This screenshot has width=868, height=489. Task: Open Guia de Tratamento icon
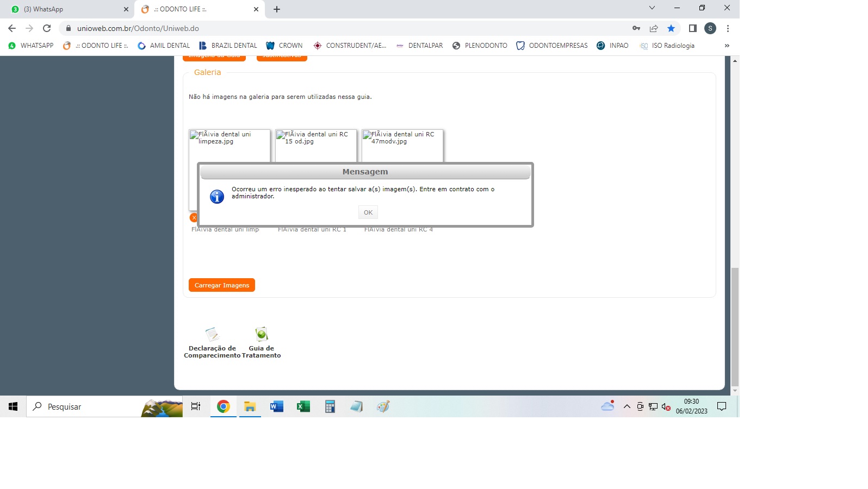click(262, 334)
